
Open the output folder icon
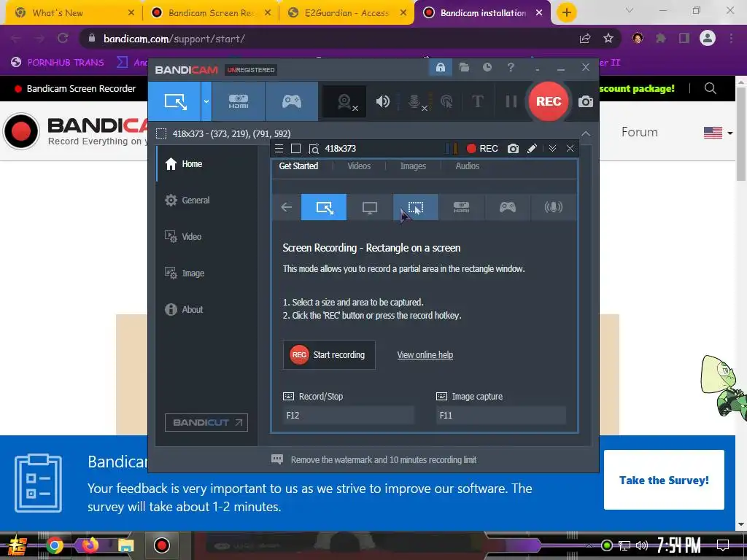point(464,68)
